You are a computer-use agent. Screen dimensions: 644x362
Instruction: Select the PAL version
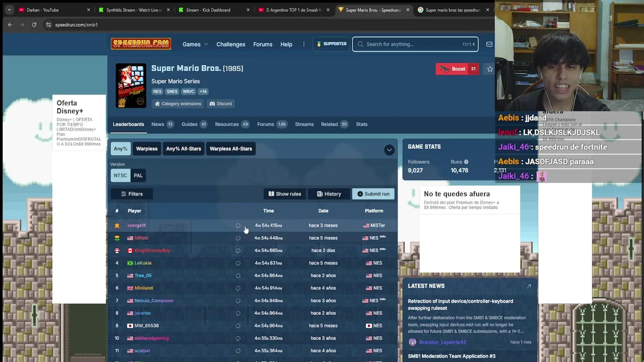[138, 175]
